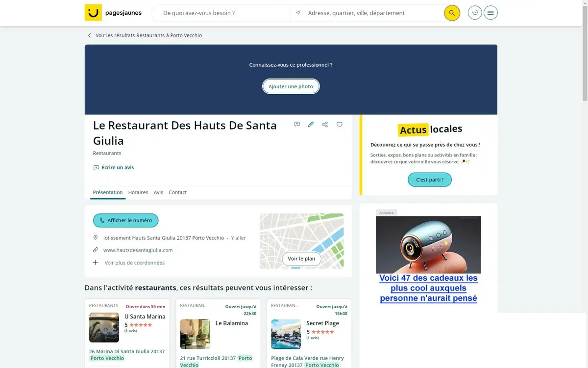Click U Santa Marina's (3 avis) rating text

point(131,331)
